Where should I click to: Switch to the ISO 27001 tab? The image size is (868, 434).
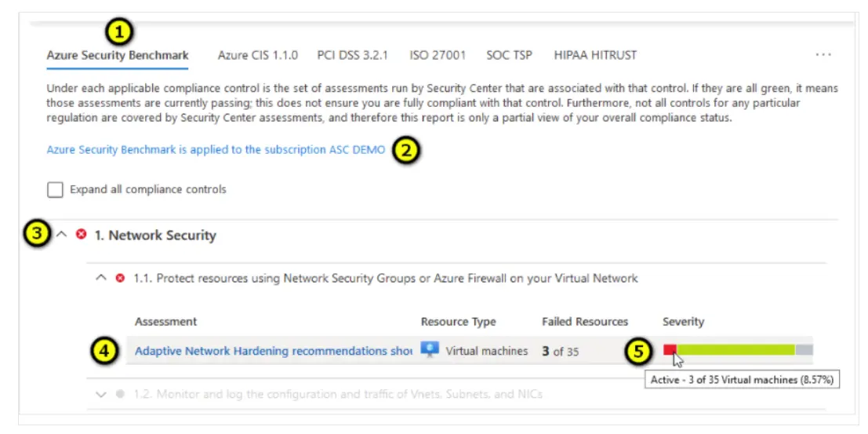(x=438, y=56)
